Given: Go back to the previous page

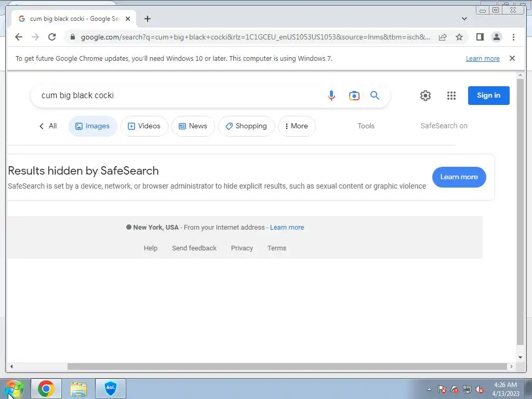Looking at the screenshot, I should [x=19, y=37].
